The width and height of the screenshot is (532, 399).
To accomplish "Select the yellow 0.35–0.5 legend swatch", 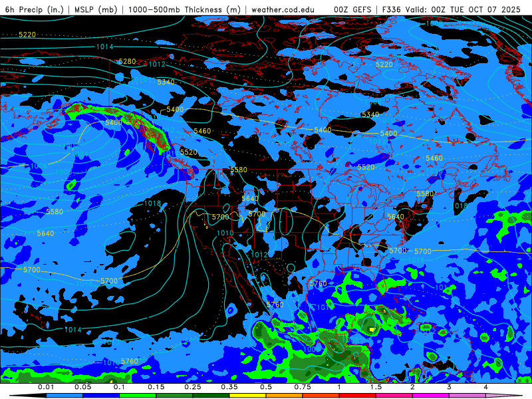I will [x=247, y=396].
